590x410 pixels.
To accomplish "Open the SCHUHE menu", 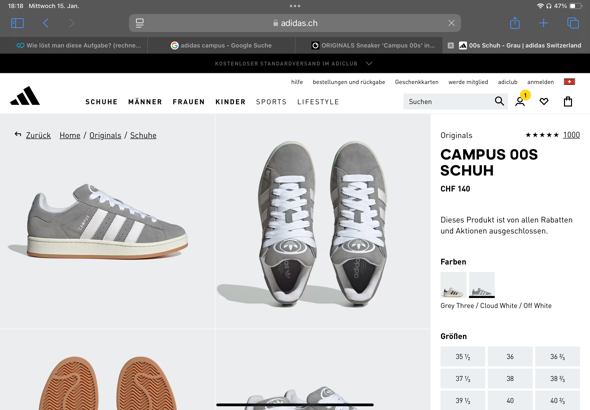I will point(101,102).
